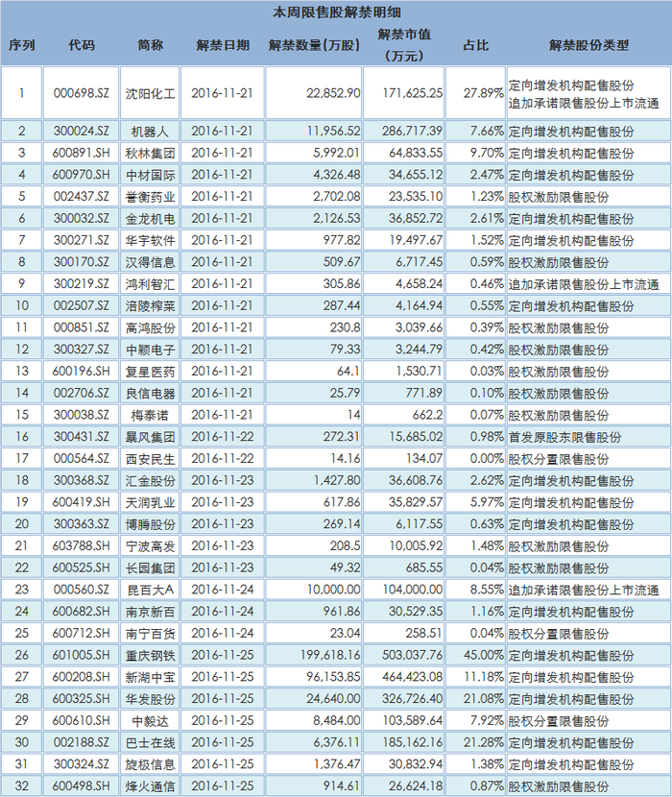
Task: Click the stock name 鸿利智汇
Action: tap(151, 284)
